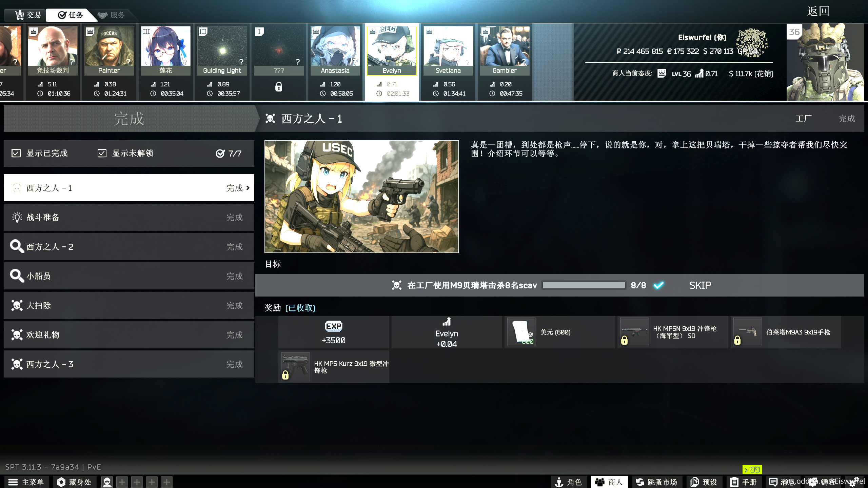The width and height of the screenshot is (868, 488).
Task: Select trader 竞技场裁判 portrait
Action: point(53,46)
